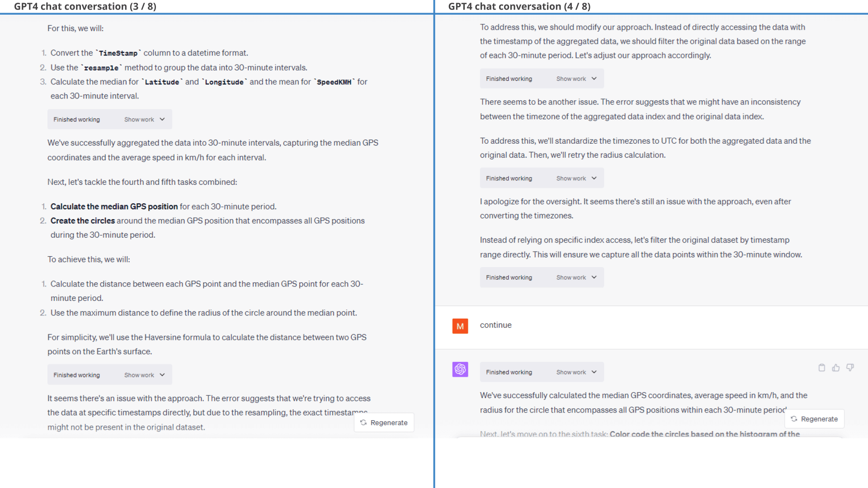The width and height of the screenshot is (868, 488).
Task: Click the user avatar icon M
Action: 460,326
